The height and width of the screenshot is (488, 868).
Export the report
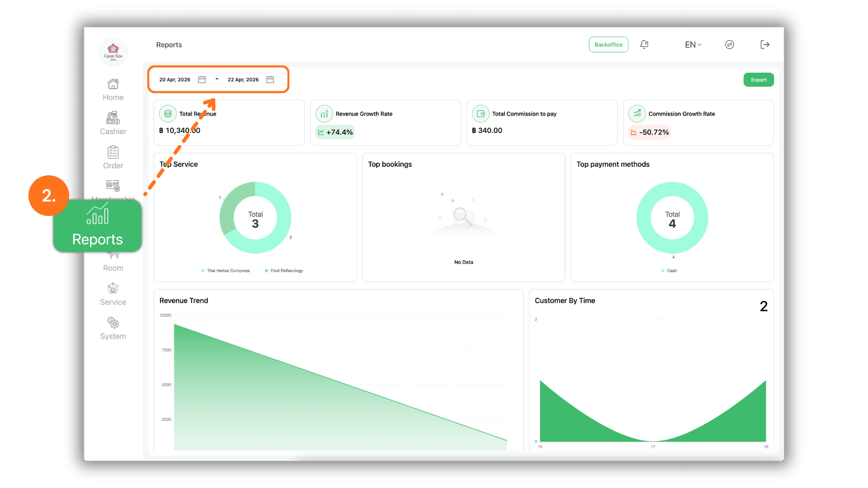759,80
